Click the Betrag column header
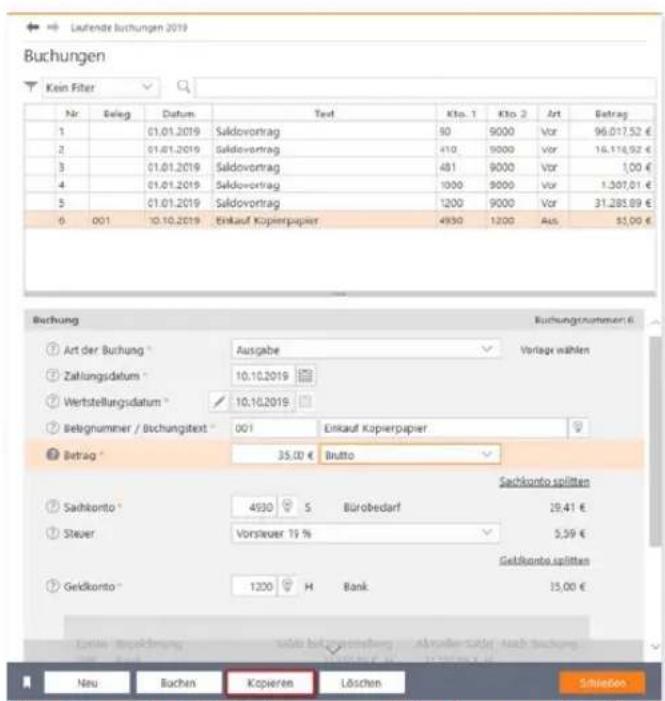Viewport: 665px width, 701px height. point(611,114)
